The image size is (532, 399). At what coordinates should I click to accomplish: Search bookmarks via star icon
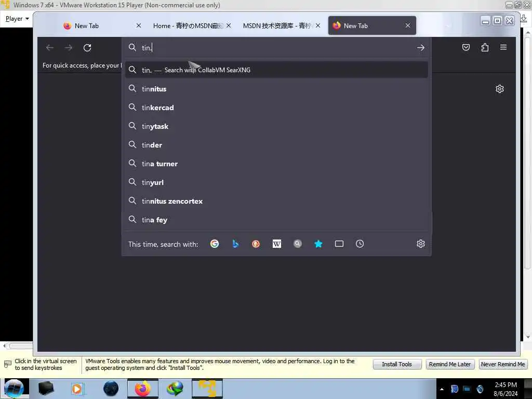(x=318, y=244)
